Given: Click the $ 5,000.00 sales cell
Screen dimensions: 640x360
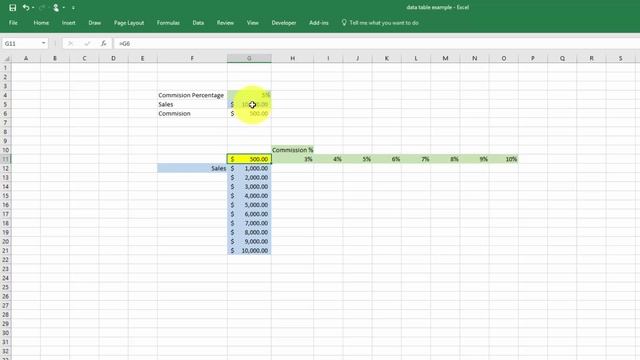Looking at the screenshot, I should [x=249, y=205].
